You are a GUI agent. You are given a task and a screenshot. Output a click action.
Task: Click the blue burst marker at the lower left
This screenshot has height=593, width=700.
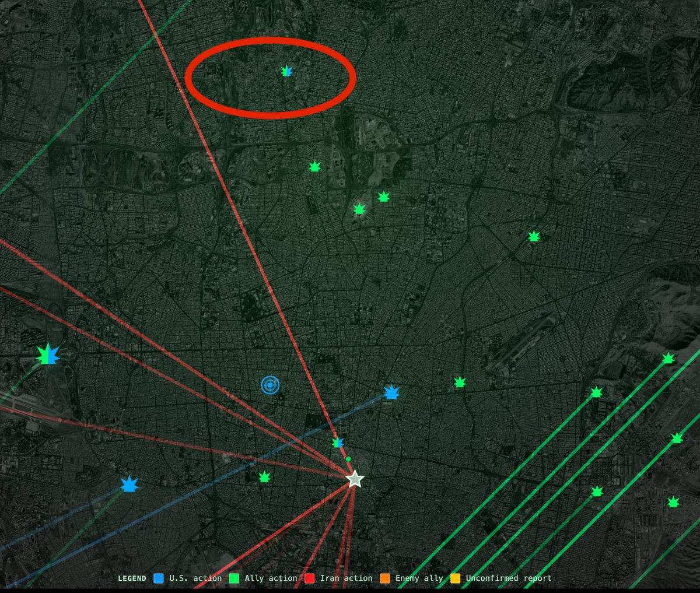tap(129, 484)
